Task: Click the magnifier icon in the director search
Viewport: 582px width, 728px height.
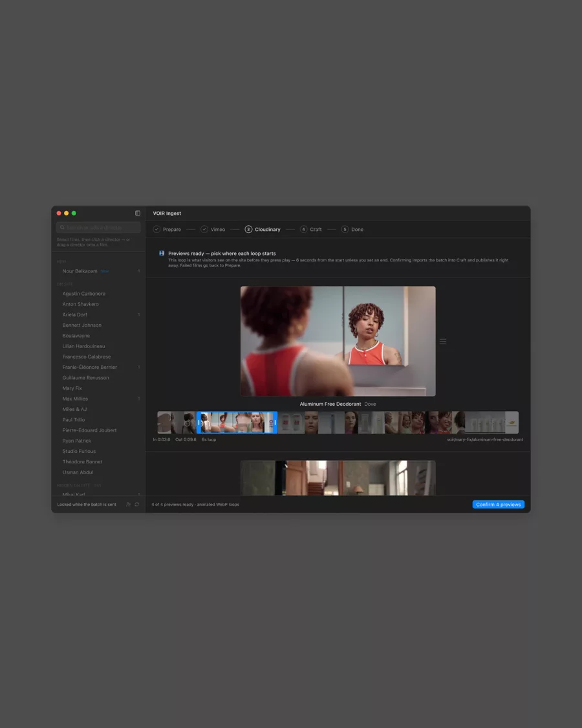Action: (x=62, y=228)
